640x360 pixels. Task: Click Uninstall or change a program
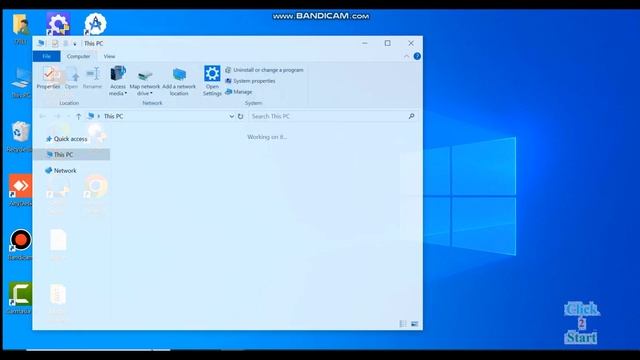264,70
